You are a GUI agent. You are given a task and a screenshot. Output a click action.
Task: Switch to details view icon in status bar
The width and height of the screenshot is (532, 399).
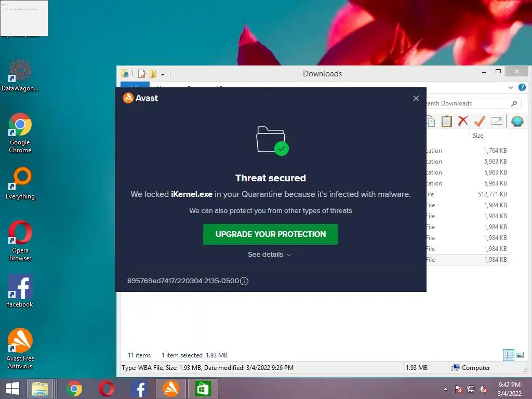(x=509, y=355)
